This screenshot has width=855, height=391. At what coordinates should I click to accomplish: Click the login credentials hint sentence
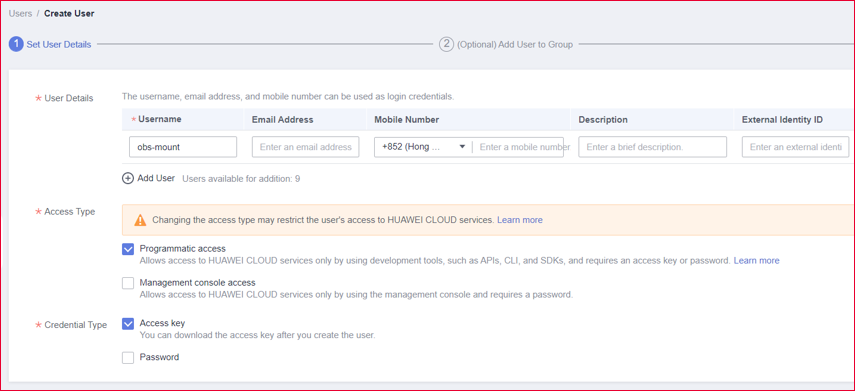pos(288,97)
